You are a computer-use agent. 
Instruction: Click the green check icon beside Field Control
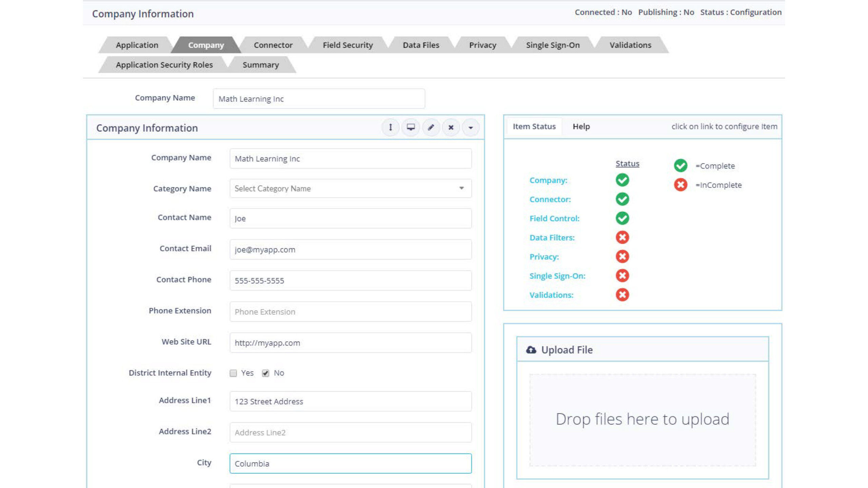(x=622, y=218)
